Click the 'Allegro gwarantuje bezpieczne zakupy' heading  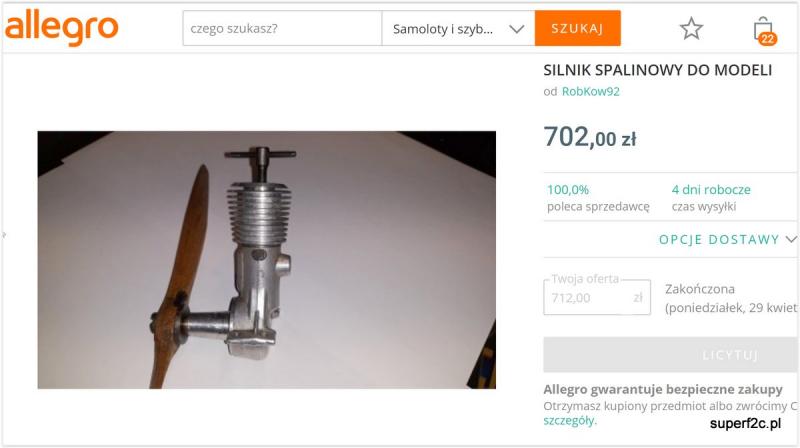point(663,390)
